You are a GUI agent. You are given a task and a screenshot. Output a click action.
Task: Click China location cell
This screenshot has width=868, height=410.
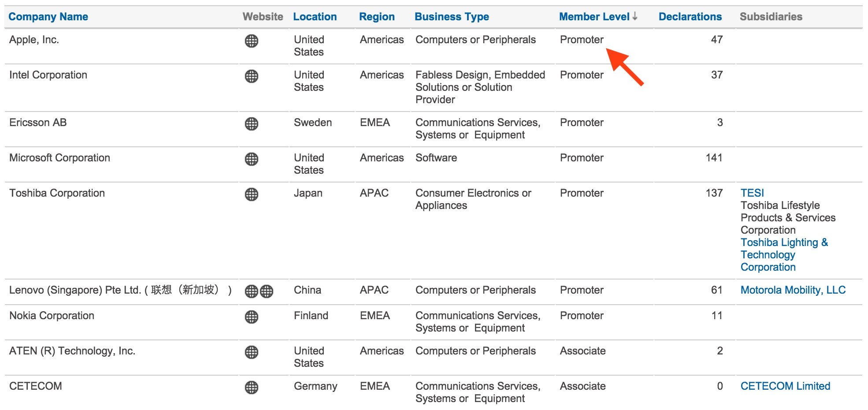point(308,290)
